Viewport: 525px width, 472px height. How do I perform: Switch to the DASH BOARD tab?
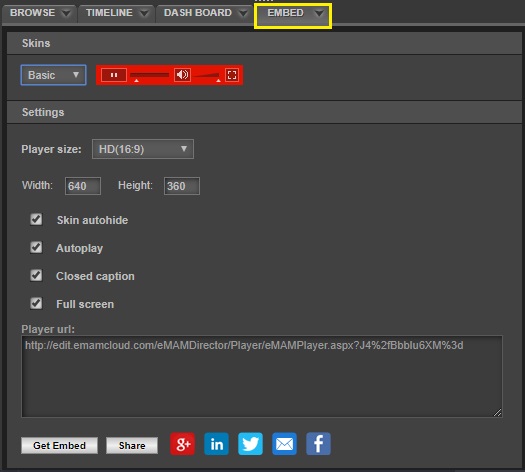pos(205,13)
